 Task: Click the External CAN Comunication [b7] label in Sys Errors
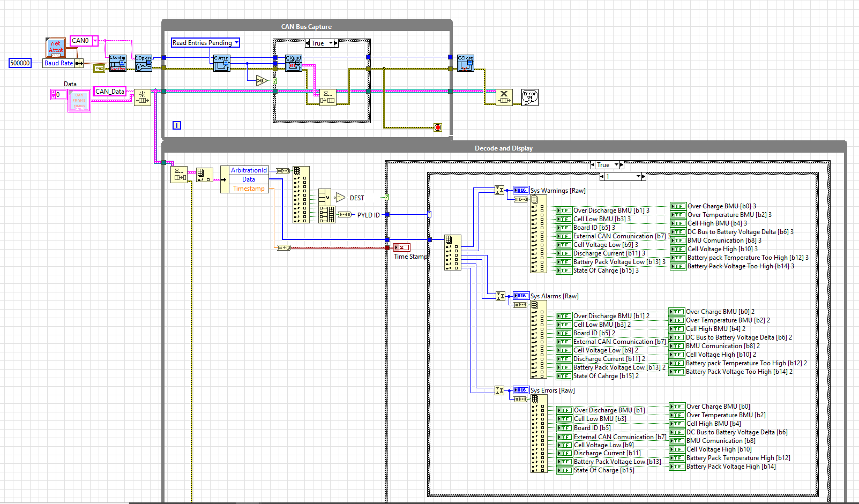coord(620,437)
